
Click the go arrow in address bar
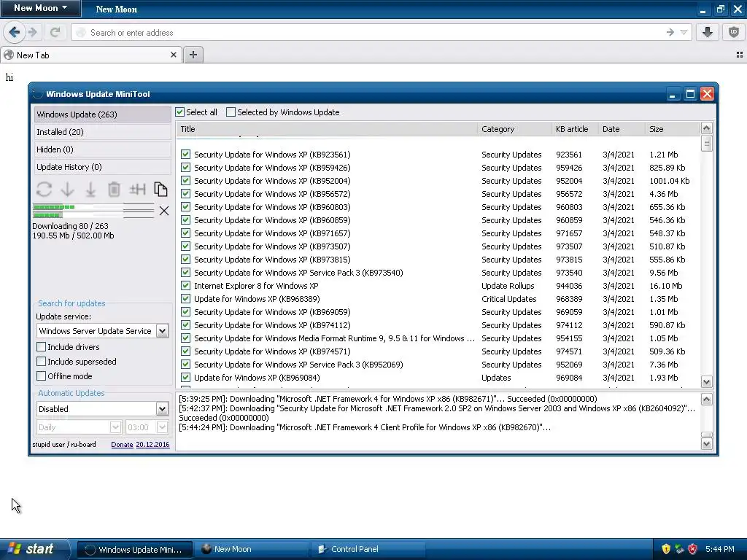pos(670,32)
